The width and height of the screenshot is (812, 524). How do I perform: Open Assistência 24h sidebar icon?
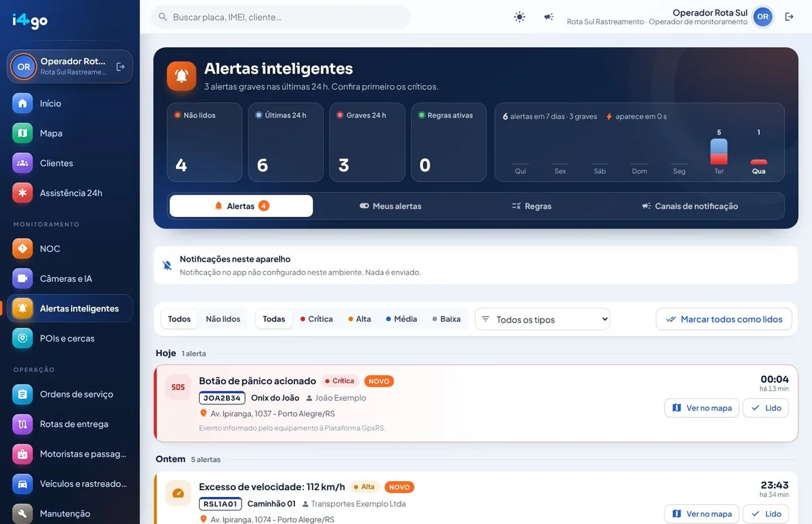click(x=22, y=193)
